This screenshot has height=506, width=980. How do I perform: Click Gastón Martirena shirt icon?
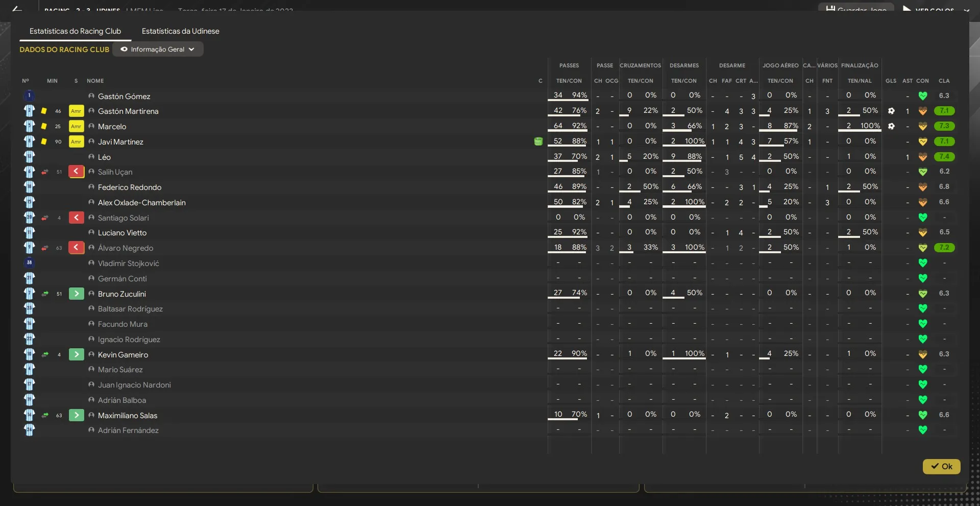[x=29, y=111]
